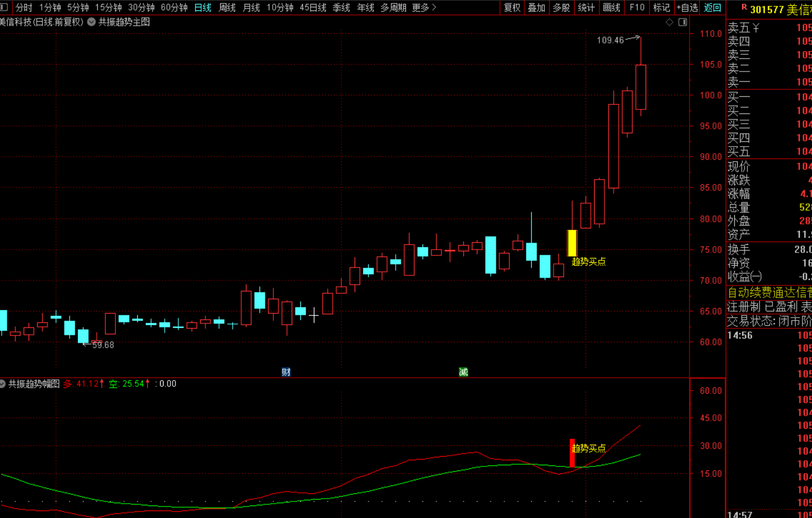This screenshot has height=518, width=812.
Task: Click the blue 财 marker on timeline
Action: click(286, 372)
